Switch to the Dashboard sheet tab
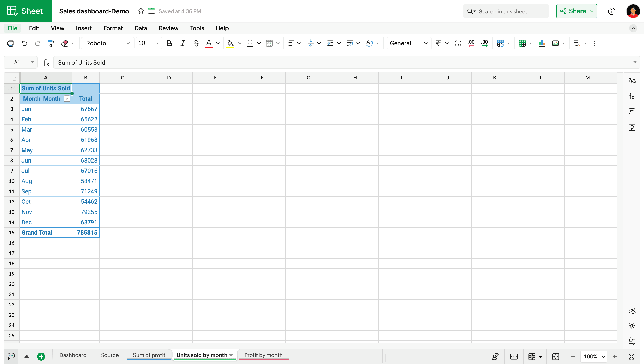644x364 pixels. coord(73,355)
